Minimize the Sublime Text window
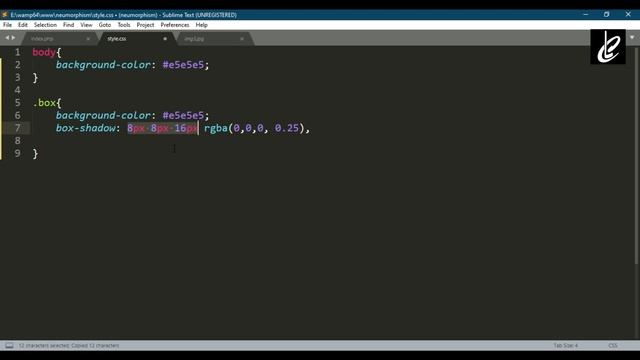Screen dimensions: 640x360 click(586, 14)
